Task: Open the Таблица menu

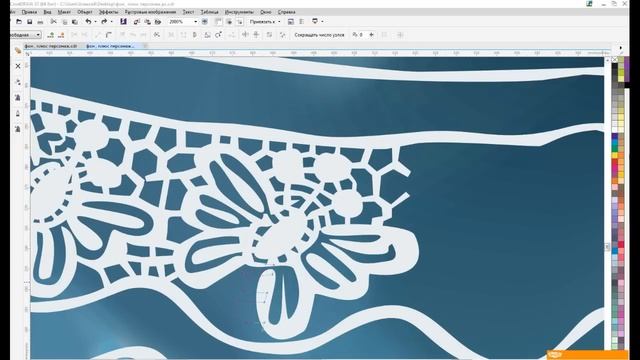Action: [x=209, y=12]
